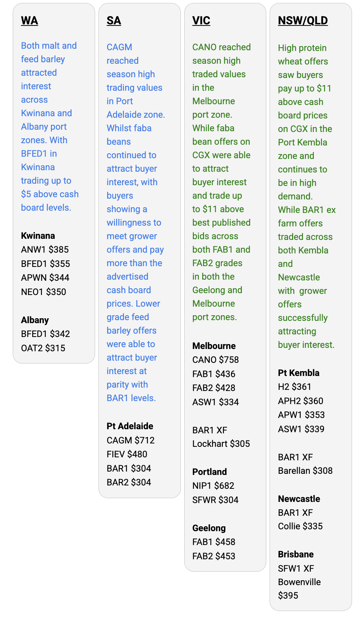The width and height of the screenshot is (364, 617).
Task: Select the OAT2 $315 price line
Action: tap(43, 348)
